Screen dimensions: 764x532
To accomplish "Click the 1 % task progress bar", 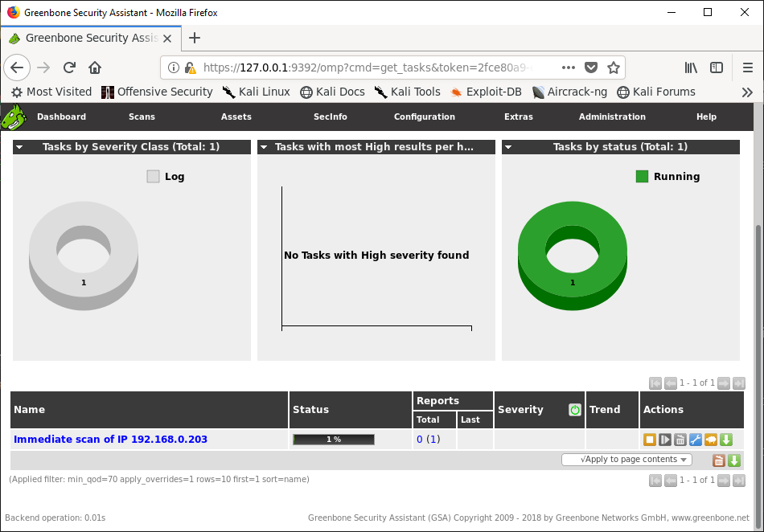I will click(x=334, y=440).
